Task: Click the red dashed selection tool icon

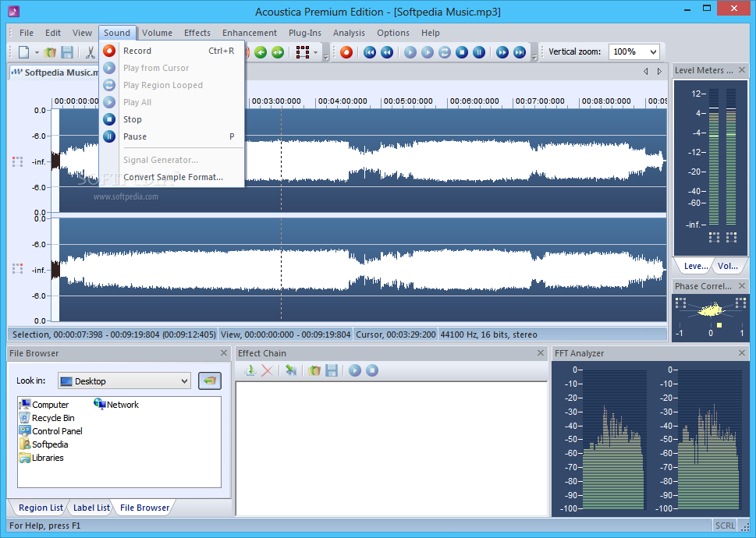Action: [303, 52]
